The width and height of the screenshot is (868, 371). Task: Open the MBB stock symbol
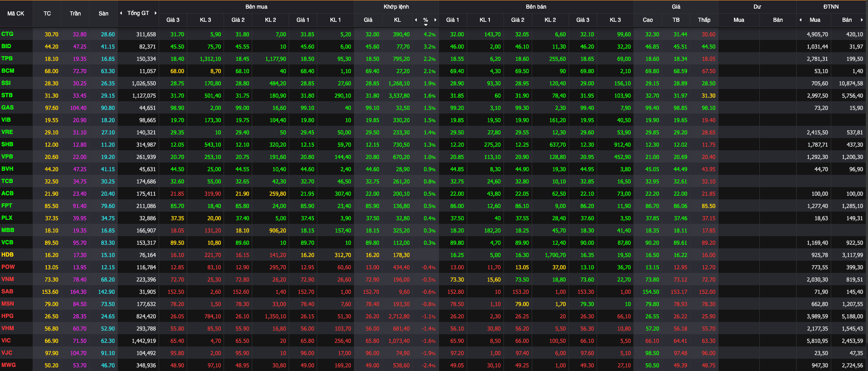[8, 230]
